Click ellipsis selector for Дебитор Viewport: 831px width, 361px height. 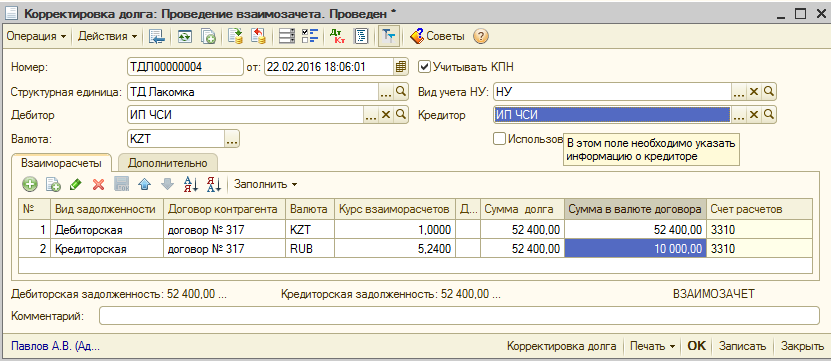pyautogui.click(x=371, y=114)
